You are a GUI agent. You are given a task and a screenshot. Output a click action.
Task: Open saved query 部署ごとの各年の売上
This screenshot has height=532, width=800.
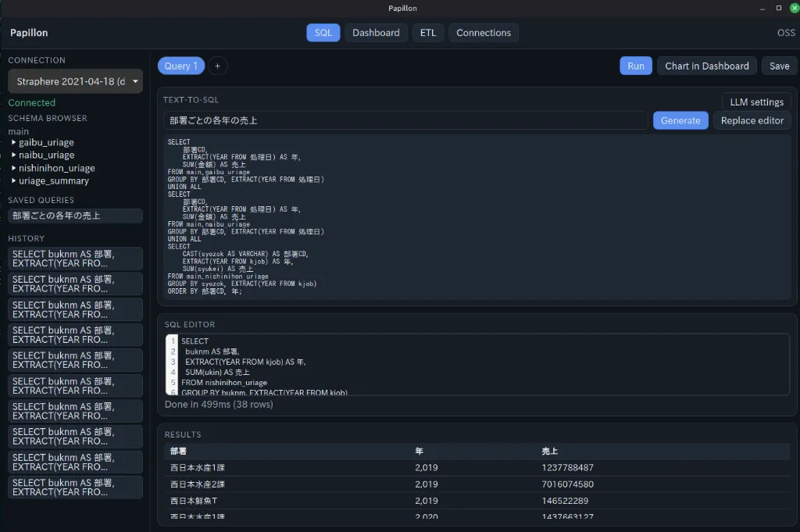[76, 216]
